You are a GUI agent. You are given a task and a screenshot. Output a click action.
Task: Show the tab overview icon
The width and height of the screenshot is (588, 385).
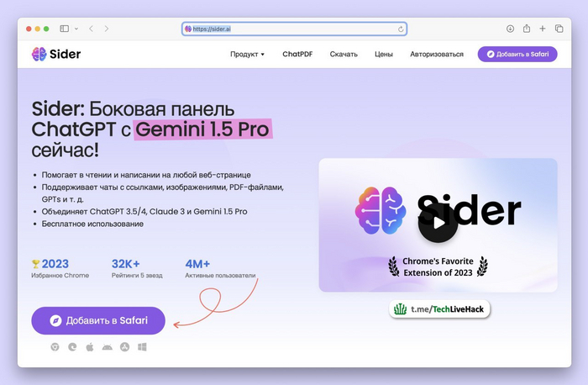click(x=559, y=29)
